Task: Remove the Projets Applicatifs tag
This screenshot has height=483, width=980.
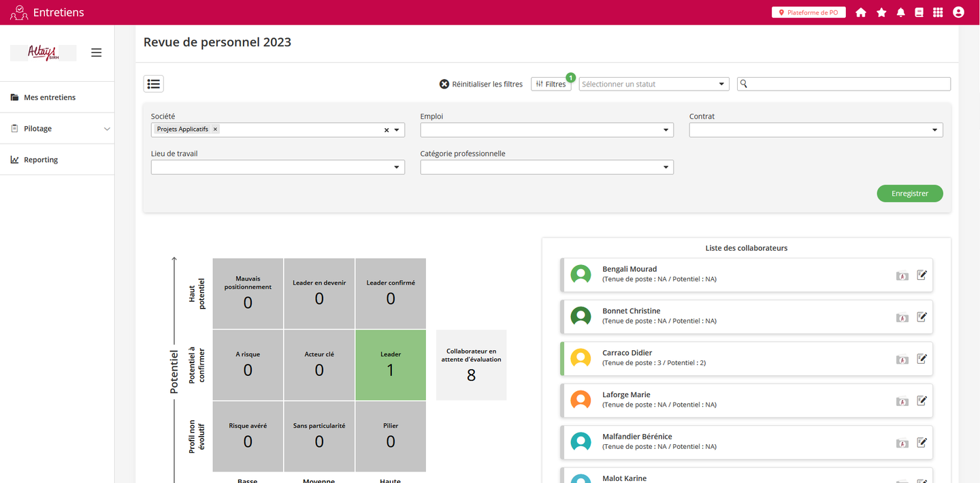Action: (x=215, y=129)
